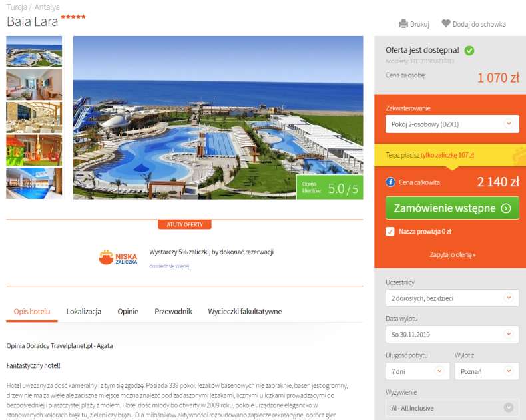Open the Zakwaterowanie room type dropdown
Viewport: 526px width, 420px height.
[x=452, y=124]
